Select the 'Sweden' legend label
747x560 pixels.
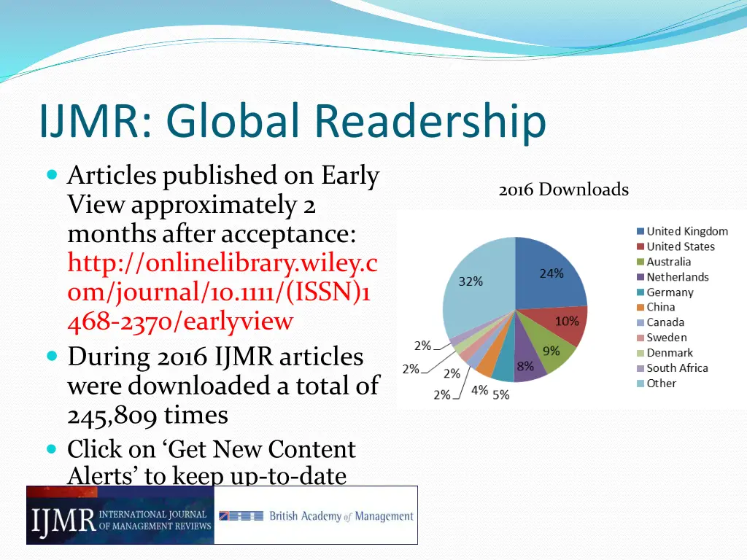tap(667, 338)
